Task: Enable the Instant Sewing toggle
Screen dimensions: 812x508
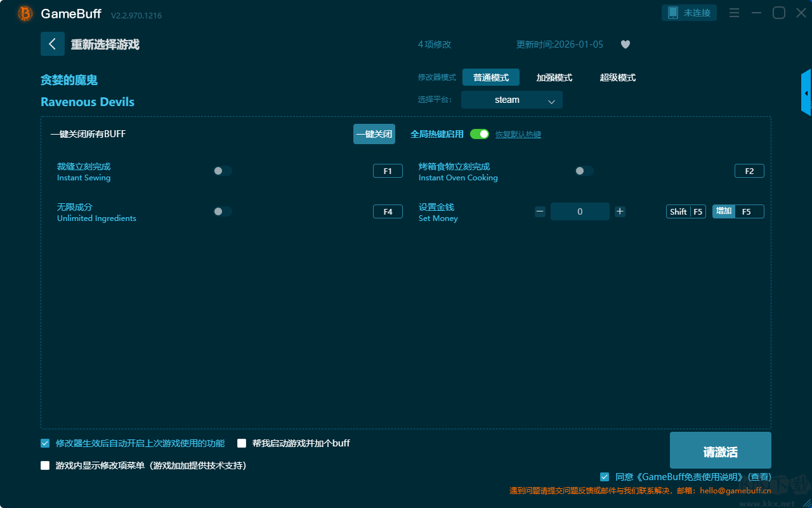Action: coord(223,171)
